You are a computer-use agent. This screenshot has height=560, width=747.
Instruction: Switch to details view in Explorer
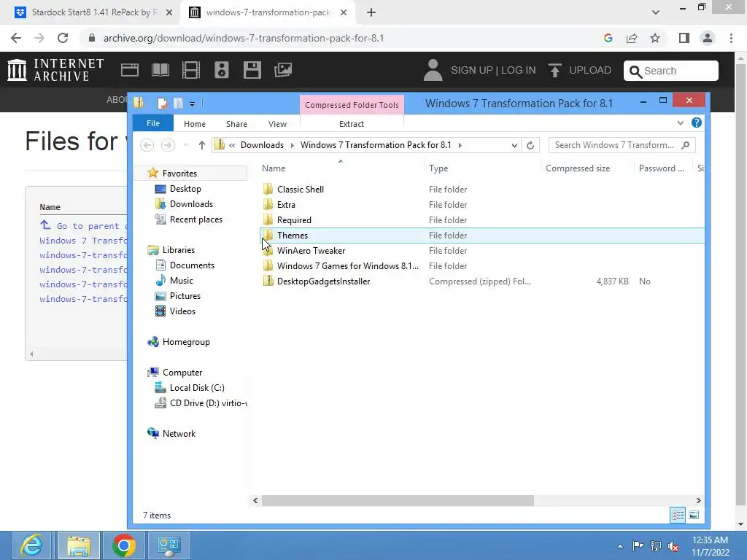point(678,515)
